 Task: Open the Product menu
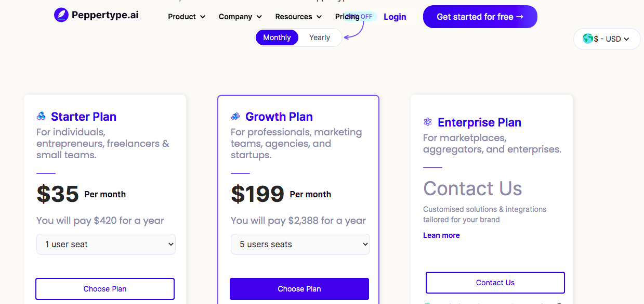(x=187, y=17)
